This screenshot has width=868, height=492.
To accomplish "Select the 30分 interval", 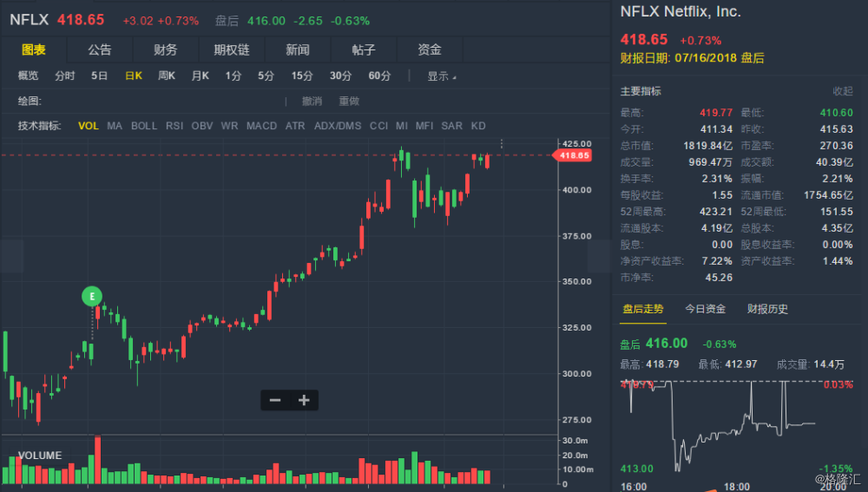I will (340, 75).
